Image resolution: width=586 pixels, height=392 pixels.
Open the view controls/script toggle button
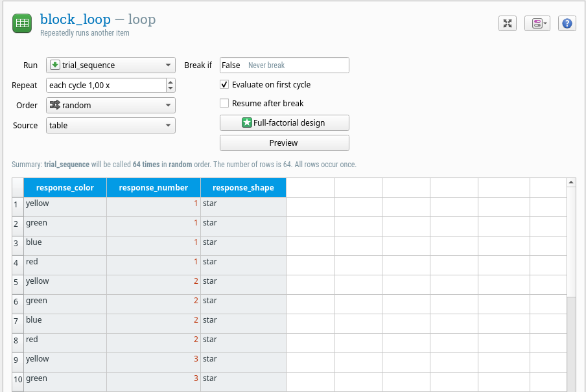point(537,23)
